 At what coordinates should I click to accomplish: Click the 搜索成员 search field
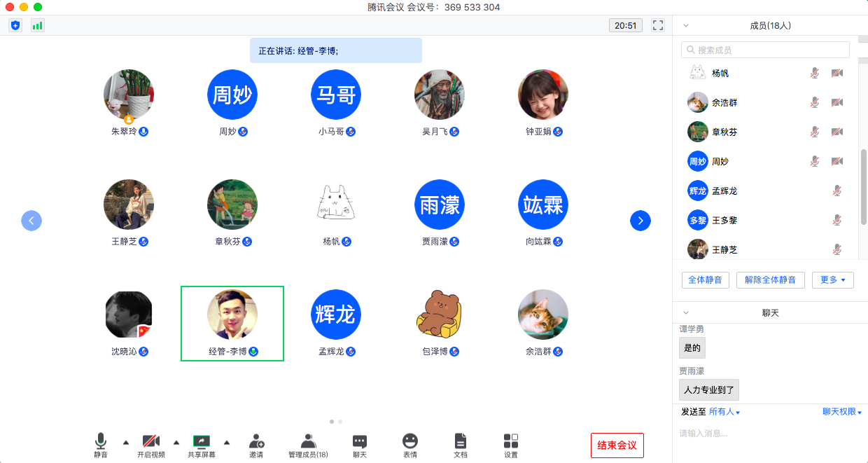pyautogui.click(x=765, y=50)
